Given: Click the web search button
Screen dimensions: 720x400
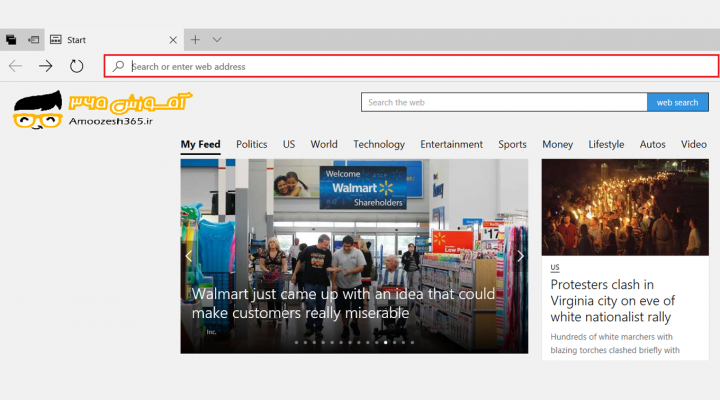Looking at the screenshot, I should (678, 102).
